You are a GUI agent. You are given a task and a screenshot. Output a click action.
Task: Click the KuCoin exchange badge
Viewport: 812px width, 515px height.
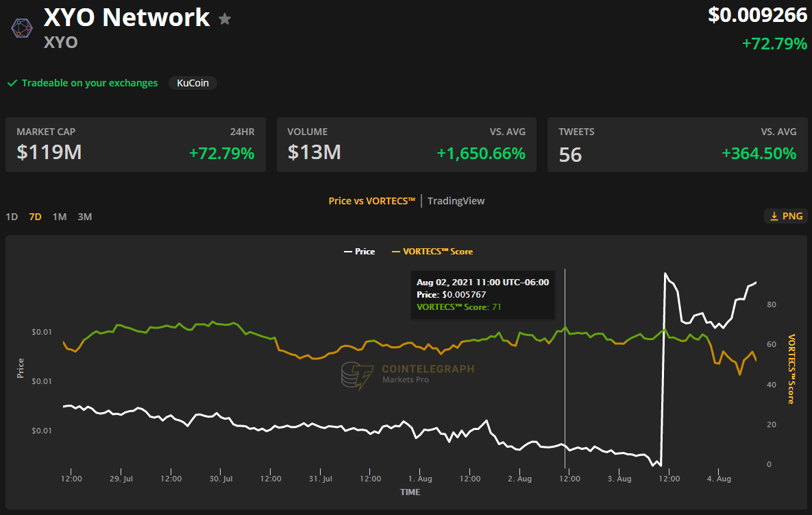coord(193,83)
